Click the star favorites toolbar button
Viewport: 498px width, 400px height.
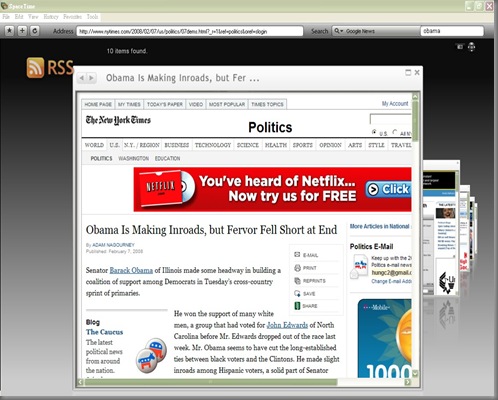tap(10, 31)
